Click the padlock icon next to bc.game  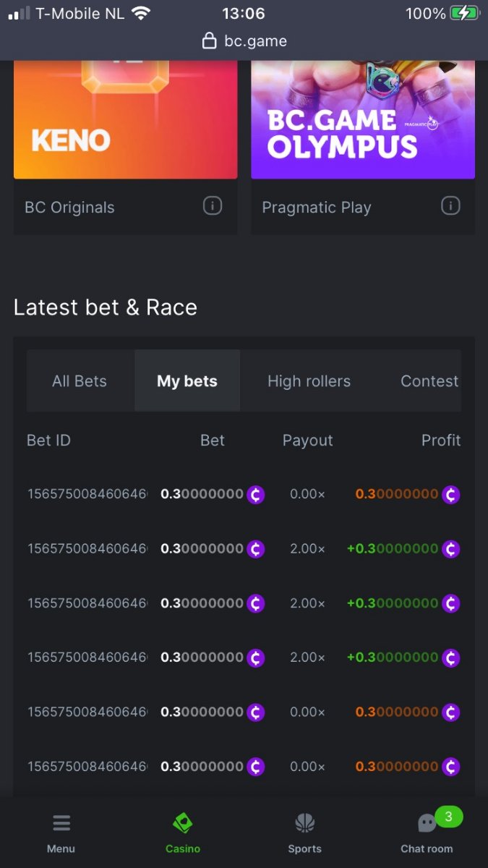(210, 41)
